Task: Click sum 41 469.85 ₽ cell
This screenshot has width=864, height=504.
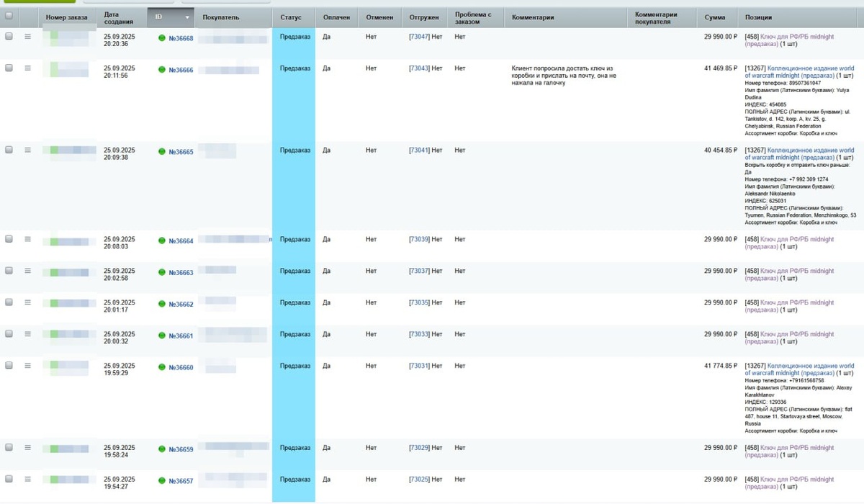Action: click(x=721, y=68)
